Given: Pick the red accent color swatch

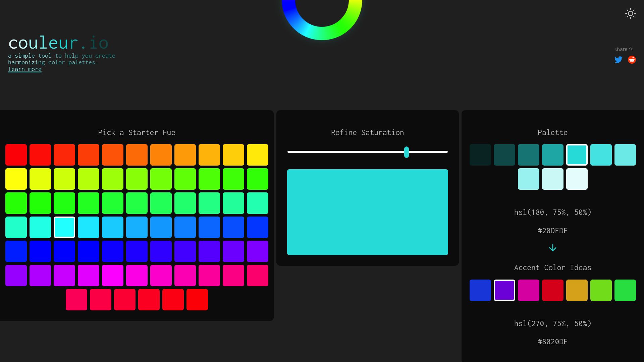Looking at the screenshot, I should point(553,290).
